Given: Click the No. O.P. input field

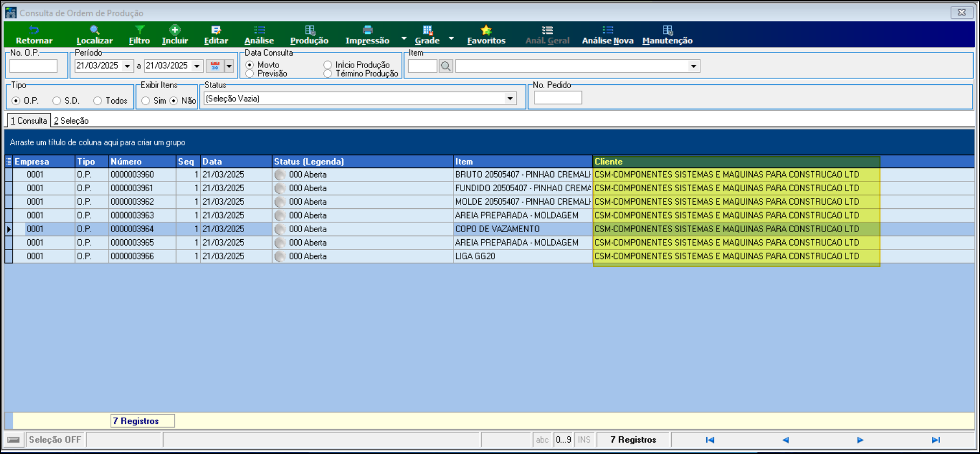Looking at the screenshot, I should [x=33, y=66].
